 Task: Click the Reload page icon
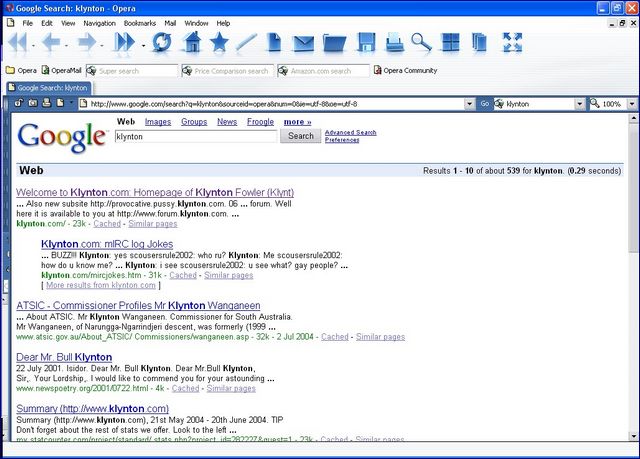[161, 42]
